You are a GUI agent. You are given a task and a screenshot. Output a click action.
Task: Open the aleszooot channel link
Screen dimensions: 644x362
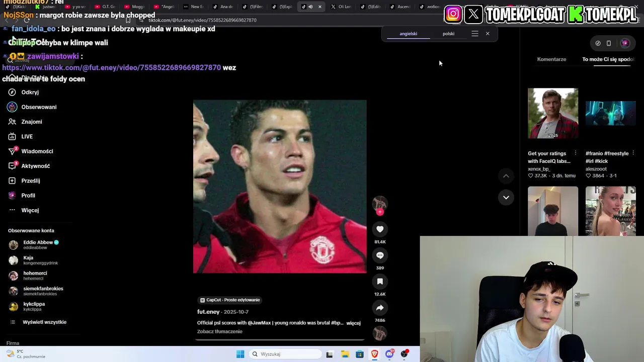596,169
